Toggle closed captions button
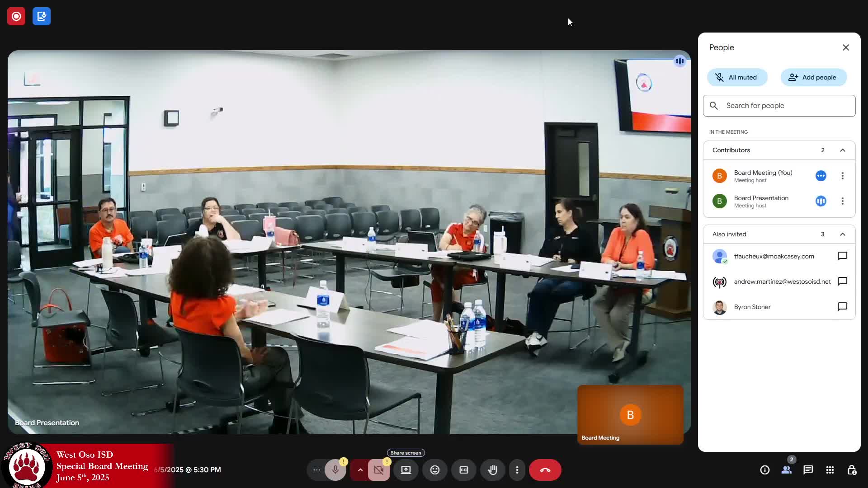Image resolution: width=868 pixels, height=488 pixels. 464,470
